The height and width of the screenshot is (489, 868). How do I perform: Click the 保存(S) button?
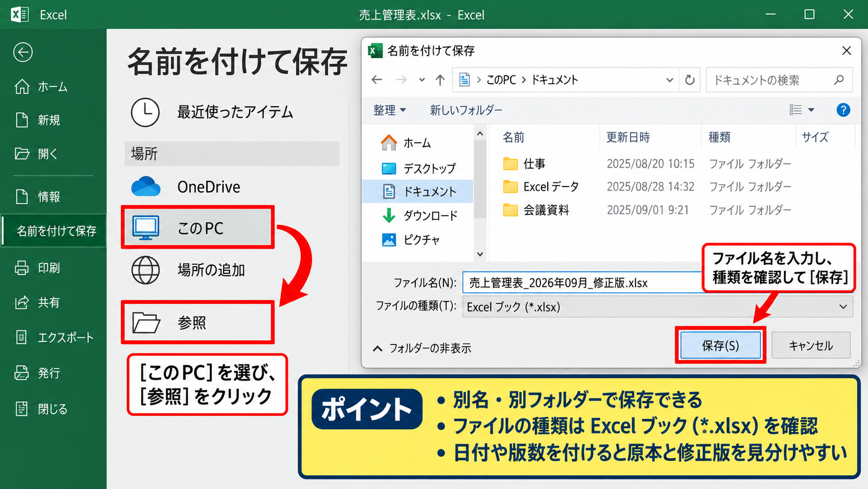coord(720,346)
